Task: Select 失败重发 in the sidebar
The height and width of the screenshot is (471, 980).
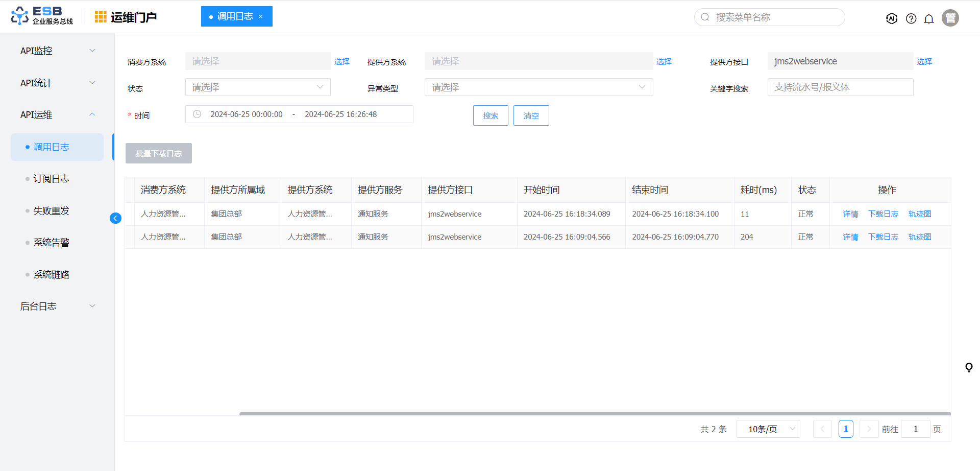Action: (x=51, y=210)
